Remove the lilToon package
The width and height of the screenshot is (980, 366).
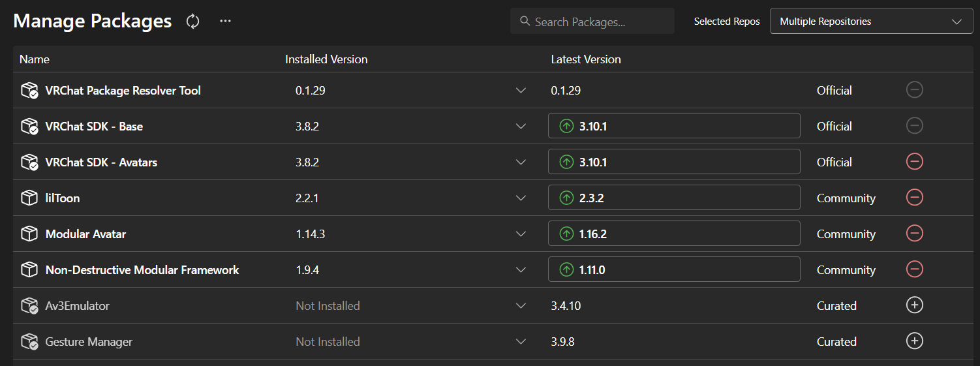click(x=915, y=197)
